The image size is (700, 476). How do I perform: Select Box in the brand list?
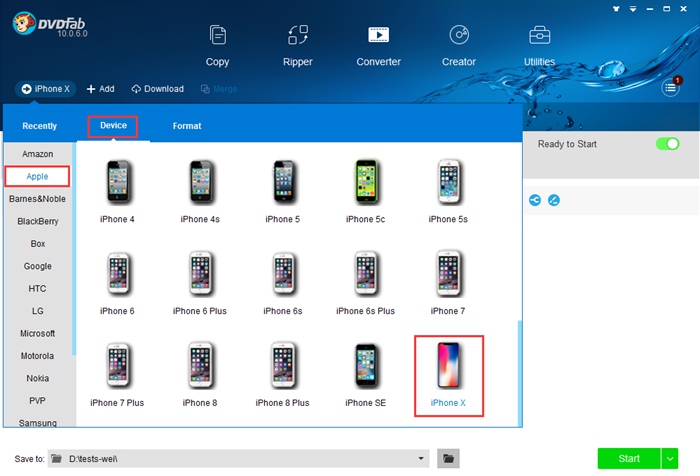click(38, 244)
